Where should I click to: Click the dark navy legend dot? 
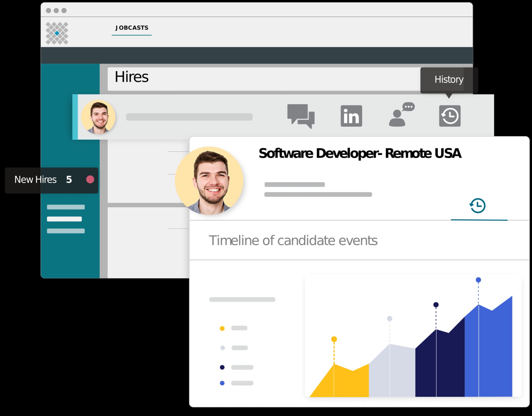[x=222, y=367]
